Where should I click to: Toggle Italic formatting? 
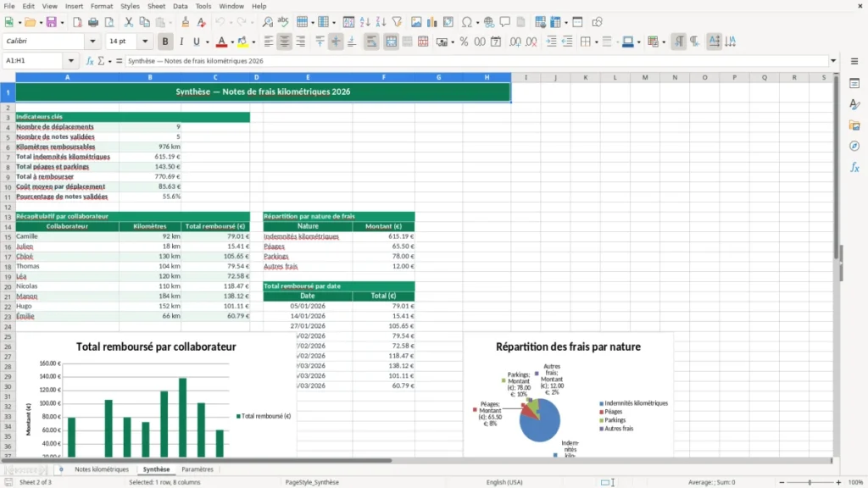[181, 42]
